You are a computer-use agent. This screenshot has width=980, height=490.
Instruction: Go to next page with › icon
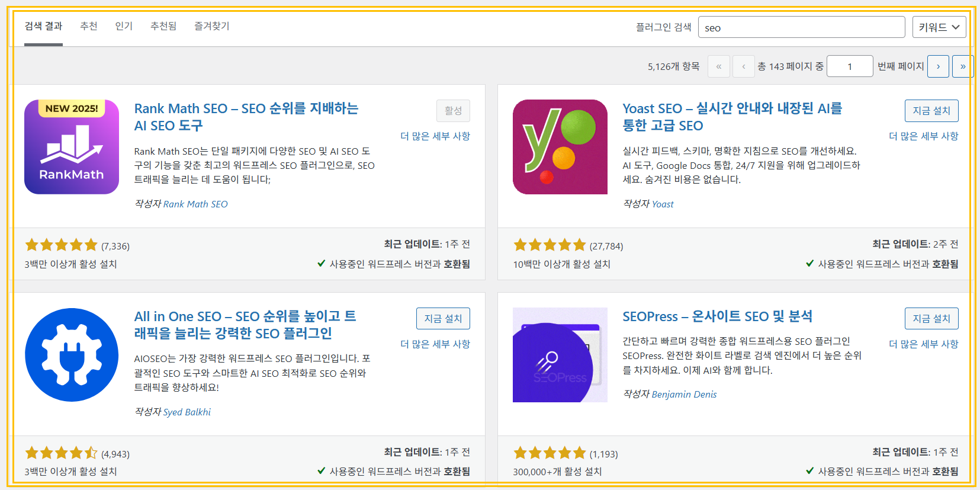pyautogui.click(x=938, y=66)
